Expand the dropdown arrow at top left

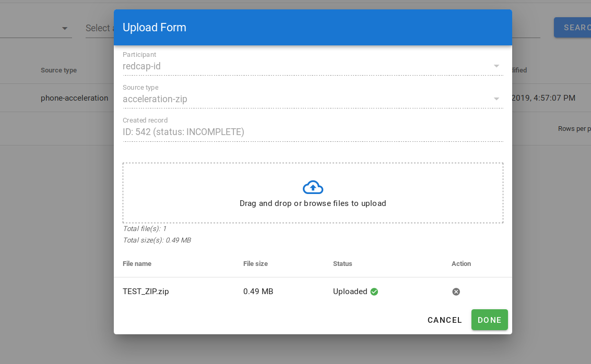[x=64, y=29]
